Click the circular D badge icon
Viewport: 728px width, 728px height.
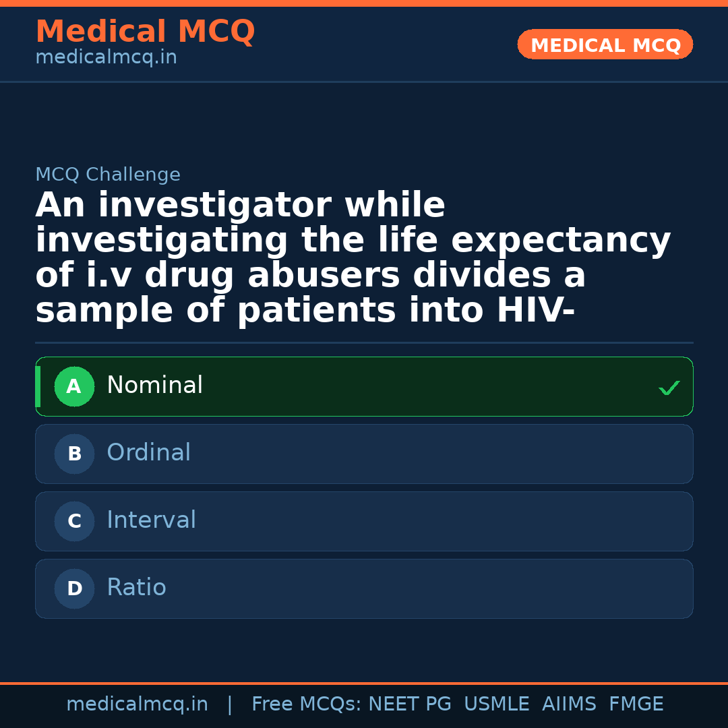point(74,588)
